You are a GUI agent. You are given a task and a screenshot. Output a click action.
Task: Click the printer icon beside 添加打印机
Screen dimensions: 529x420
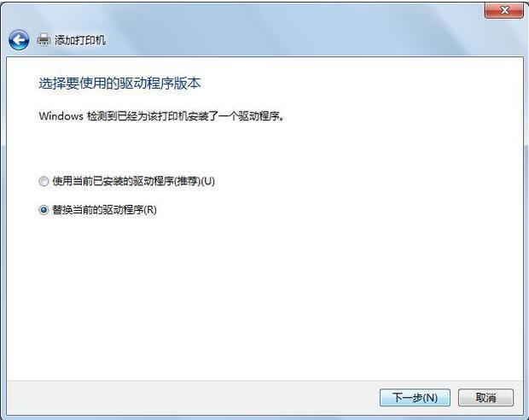click(x=44, y=40)
